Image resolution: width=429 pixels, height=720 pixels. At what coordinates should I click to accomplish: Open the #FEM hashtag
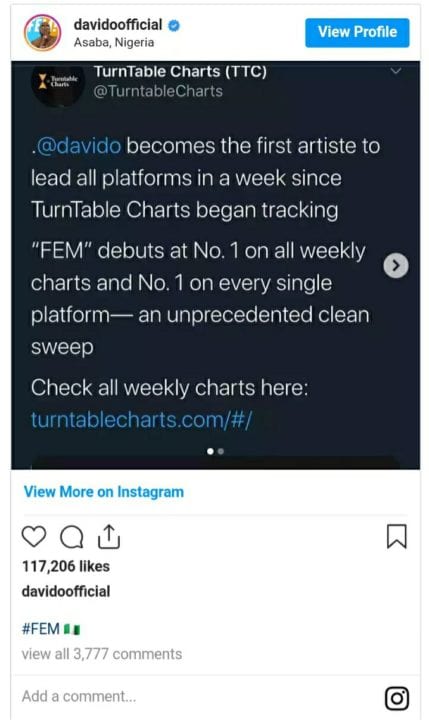[41, 628]
